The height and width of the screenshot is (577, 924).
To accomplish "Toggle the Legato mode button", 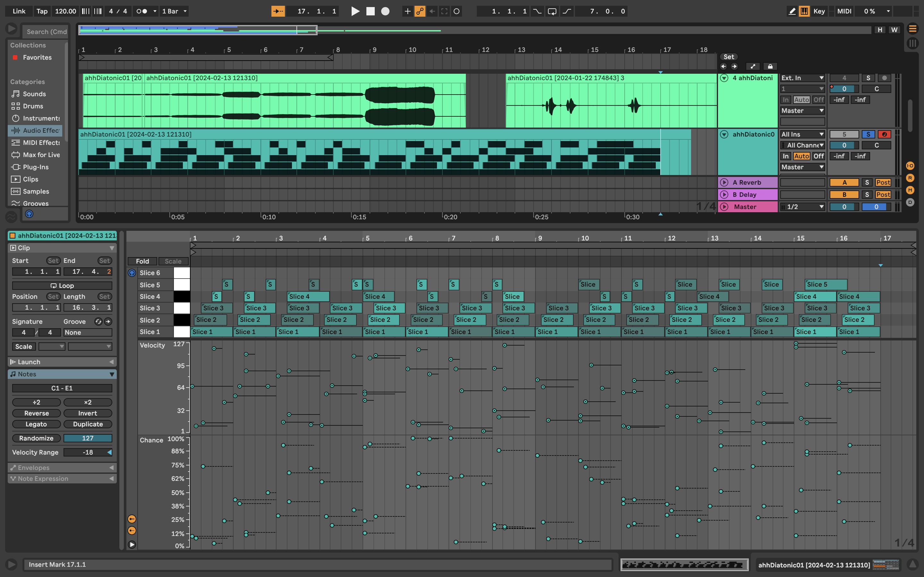I will (36, 424).
